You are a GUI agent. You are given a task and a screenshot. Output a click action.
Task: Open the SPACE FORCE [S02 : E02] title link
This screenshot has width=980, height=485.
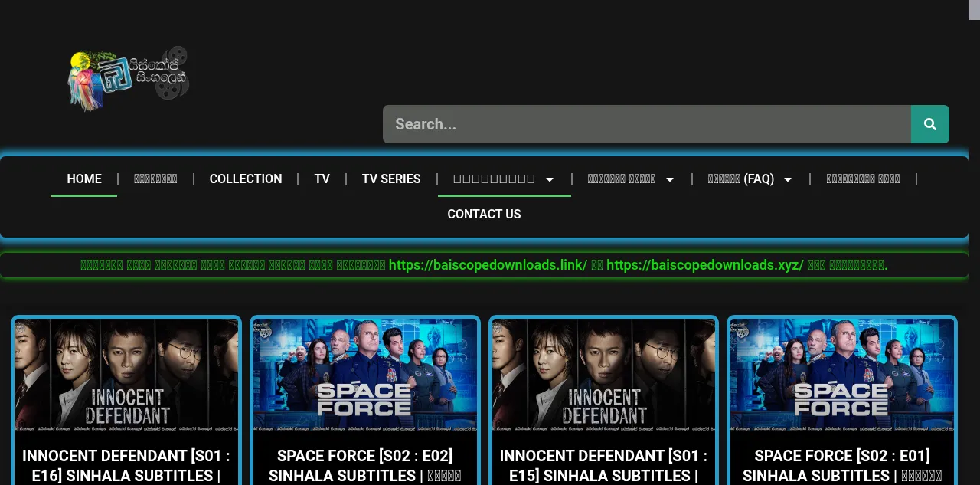tap(365, 466)
